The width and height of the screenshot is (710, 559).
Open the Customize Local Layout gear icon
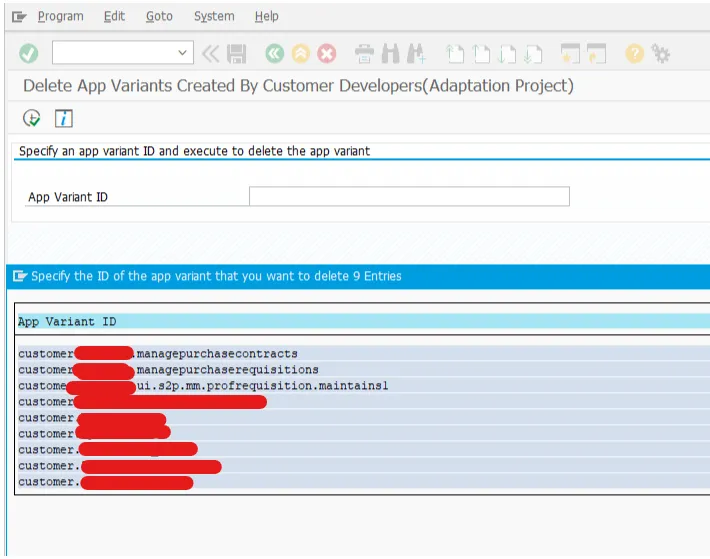coord(660,53)
